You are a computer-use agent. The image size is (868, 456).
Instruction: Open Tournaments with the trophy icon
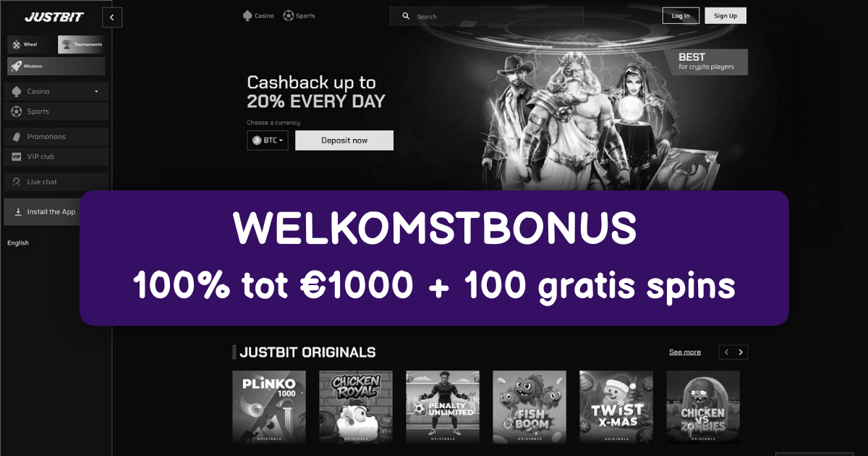(81, 44)
